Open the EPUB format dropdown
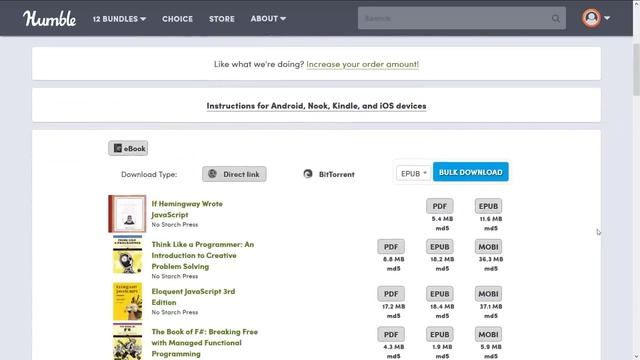Viewport: 640px width, 360px height. click(x=413, y=173)
